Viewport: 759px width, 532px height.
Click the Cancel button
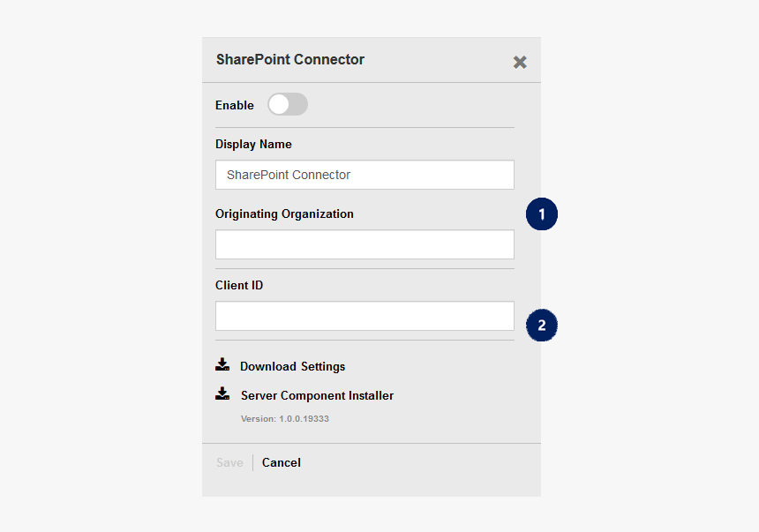pos(282,463)
